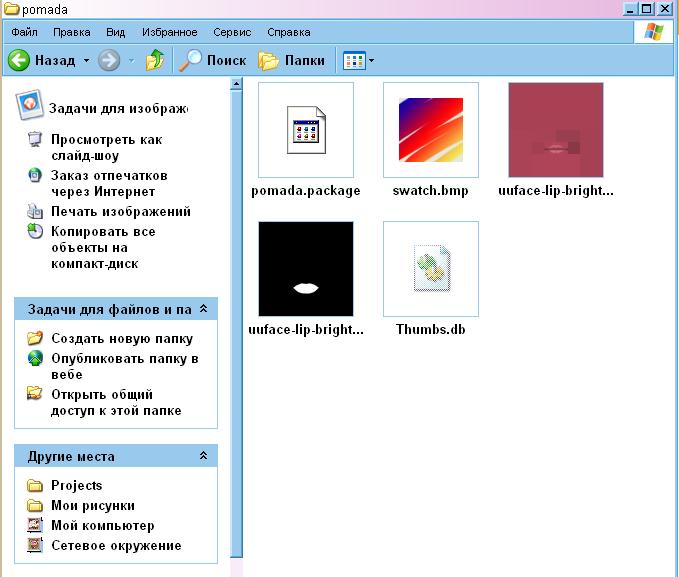The image size is (679, 577).
Task: Open Search with the magnifier icon
Action: (191, 60)
